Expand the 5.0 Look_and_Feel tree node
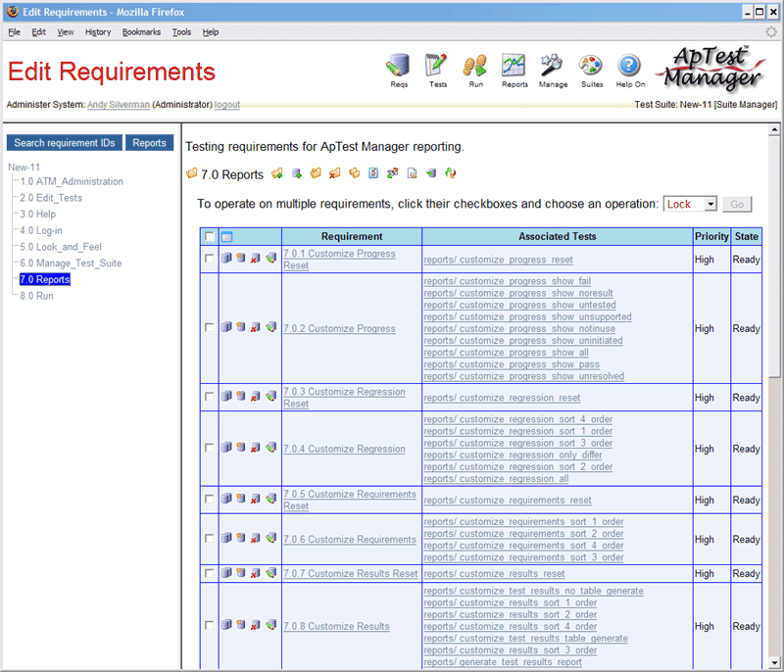Viewport: 784px width, 672px height. [x=61, y=247]
